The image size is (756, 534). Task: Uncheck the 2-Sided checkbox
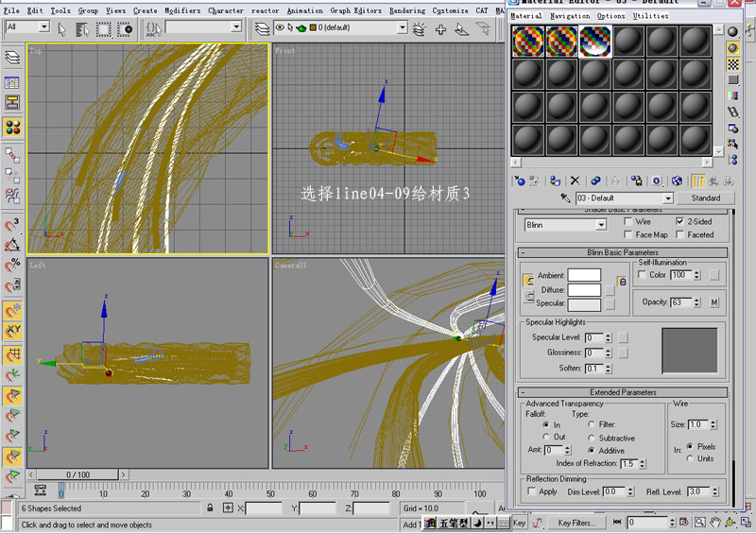coord(679,221)
